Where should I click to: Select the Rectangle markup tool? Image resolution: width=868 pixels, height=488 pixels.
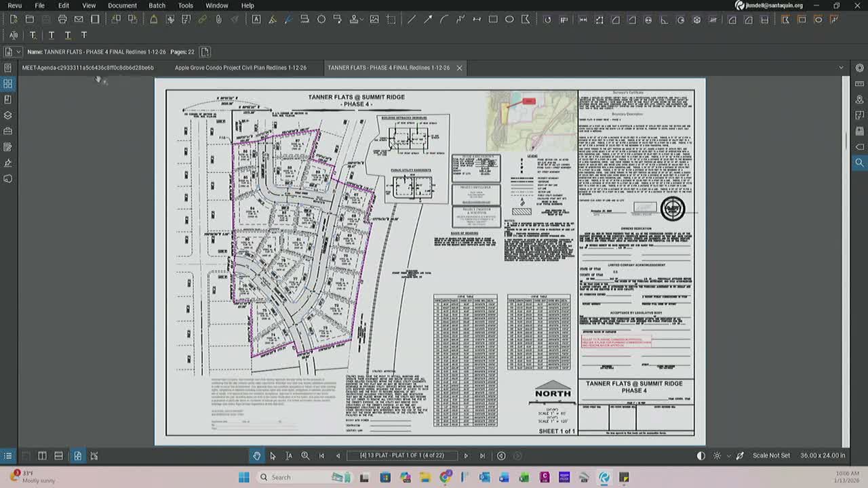[492, 19]
